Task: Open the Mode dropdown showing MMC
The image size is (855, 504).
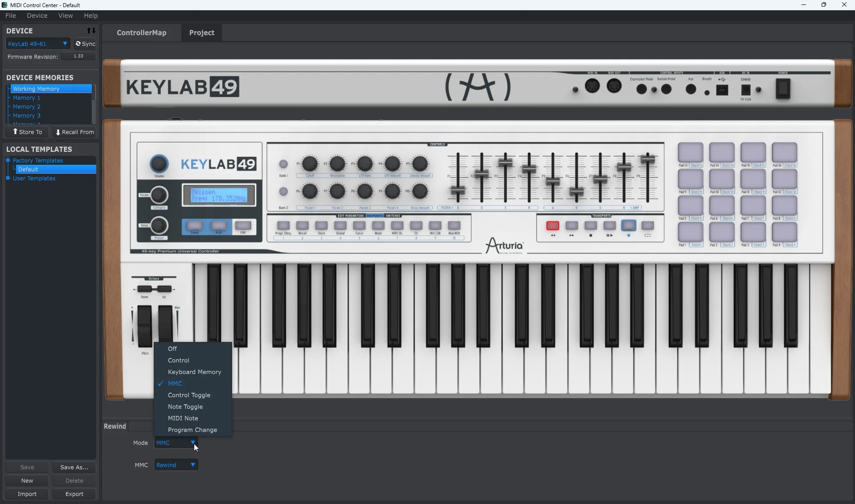Action: [x=176, y=443]
